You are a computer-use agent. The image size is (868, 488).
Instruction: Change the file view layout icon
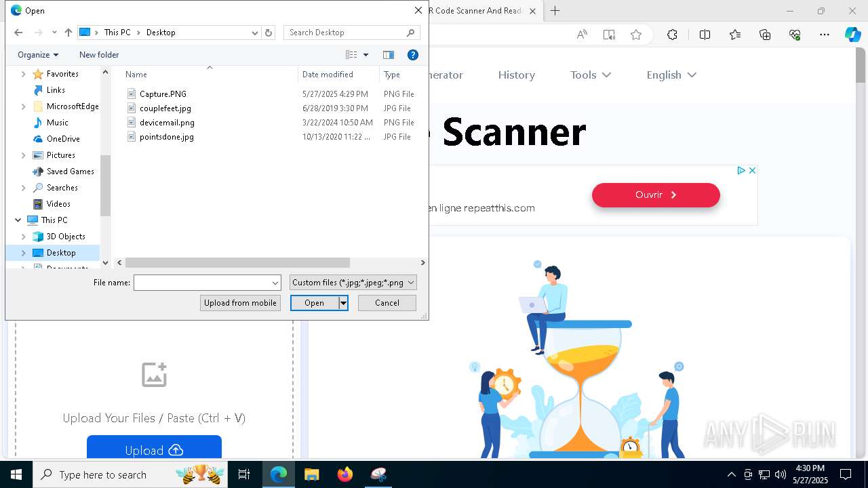(351, 55)
